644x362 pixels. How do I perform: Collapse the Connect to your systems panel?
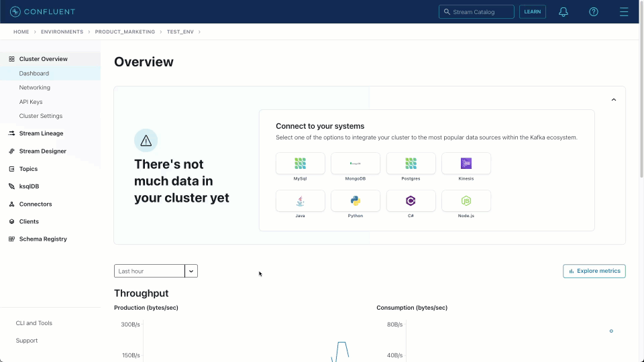[x=613, y=100]
